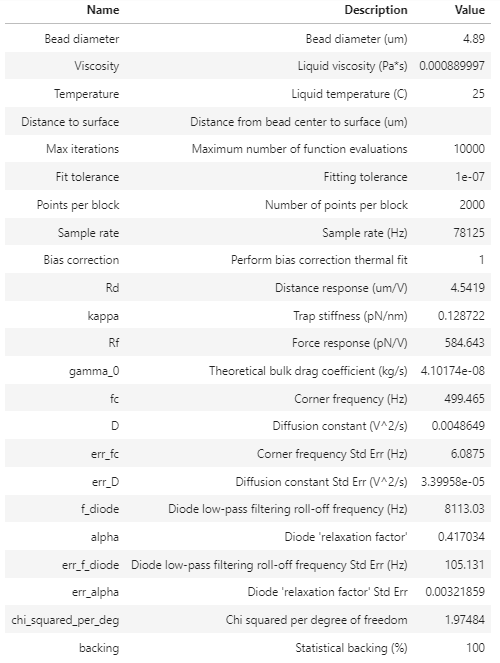Image resolution: width=500 pixels, height=663 pixels.
Task: Click the Name column header
Action: coord(103,10)
